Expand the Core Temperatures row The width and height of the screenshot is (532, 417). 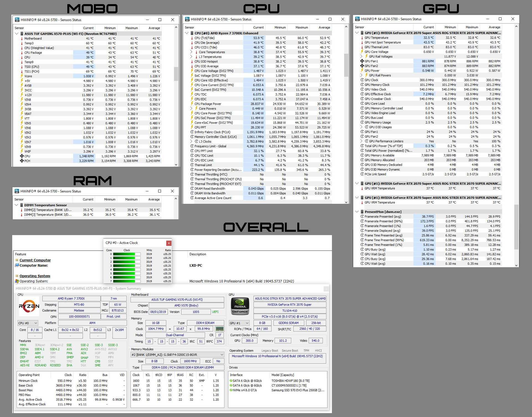(x=191, y=52)
